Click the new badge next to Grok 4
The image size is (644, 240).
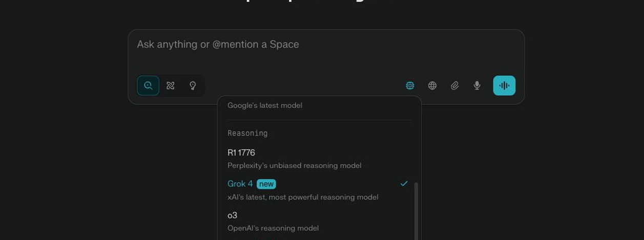pos(266,184)
